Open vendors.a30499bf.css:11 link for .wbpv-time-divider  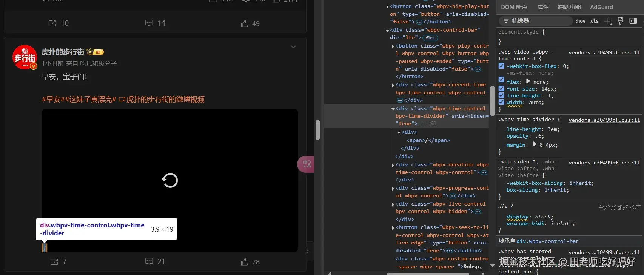[x=604, y=120]
